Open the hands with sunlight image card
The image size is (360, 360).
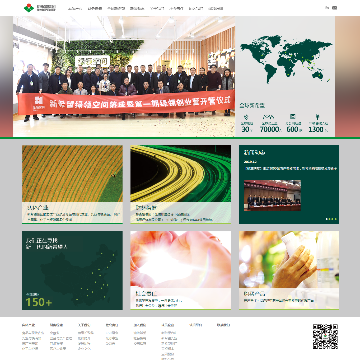tap(180, 270)
